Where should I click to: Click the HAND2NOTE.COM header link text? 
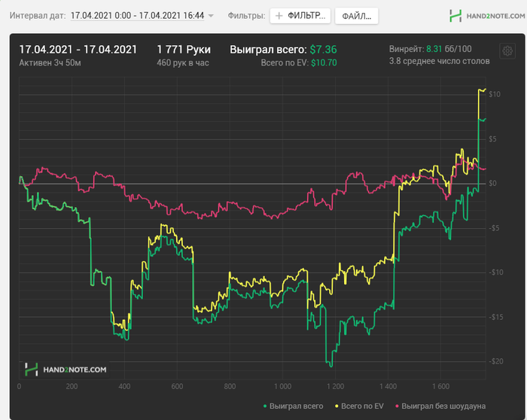pos(495,16)
